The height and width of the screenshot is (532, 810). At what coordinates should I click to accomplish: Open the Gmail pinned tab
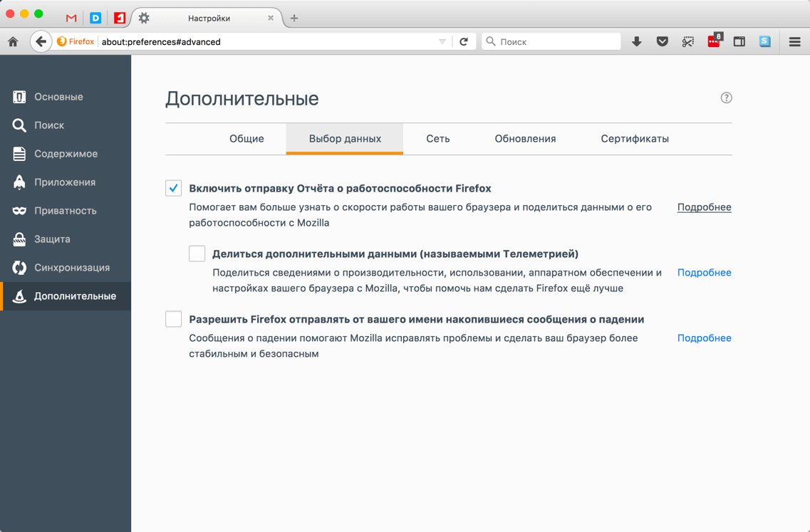(71, 18)
